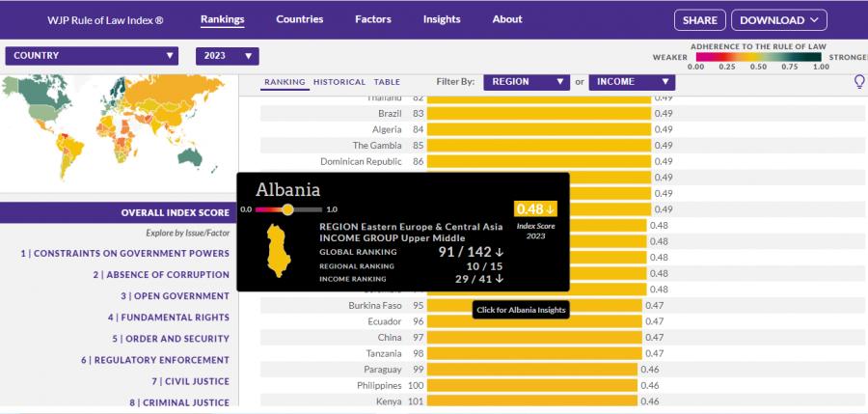Click the lightbulb insights icon
Image resolution: width=868 pixels, height=414 pixels.
point(859,82)
